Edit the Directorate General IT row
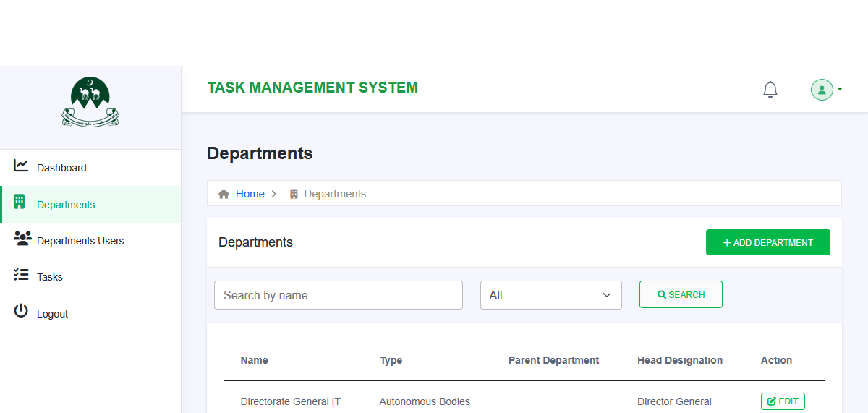Viewport: 868px width, 413px height. click(783, 401)
